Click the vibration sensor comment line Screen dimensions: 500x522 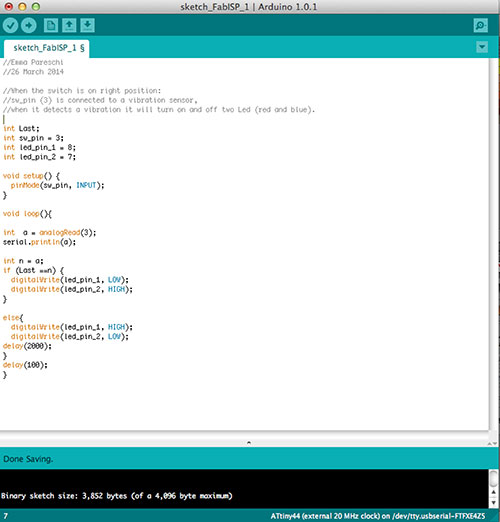[100, 100]
